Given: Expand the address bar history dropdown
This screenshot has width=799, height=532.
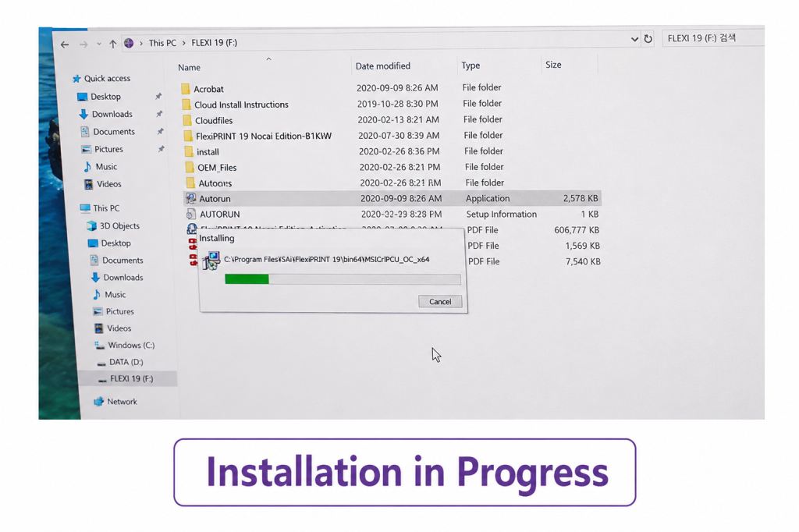Looking at the screenshot, I should pos(634,39).
